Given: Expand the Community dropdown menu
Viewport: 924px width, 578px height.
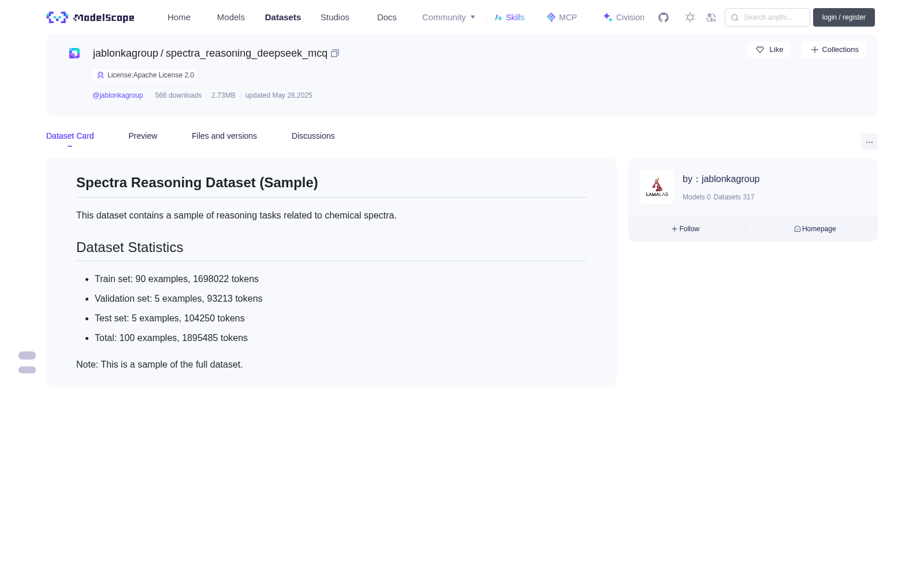Looking at the screenshot, I should [449, 17].
